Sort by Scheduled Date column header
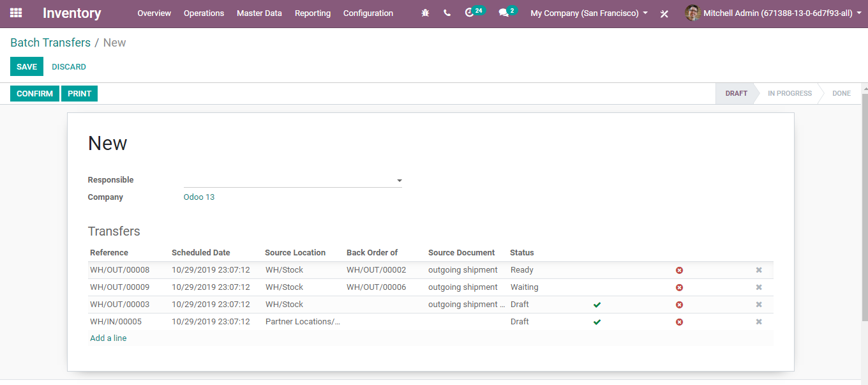Screen dimensions: 868x385 (201, 253)
